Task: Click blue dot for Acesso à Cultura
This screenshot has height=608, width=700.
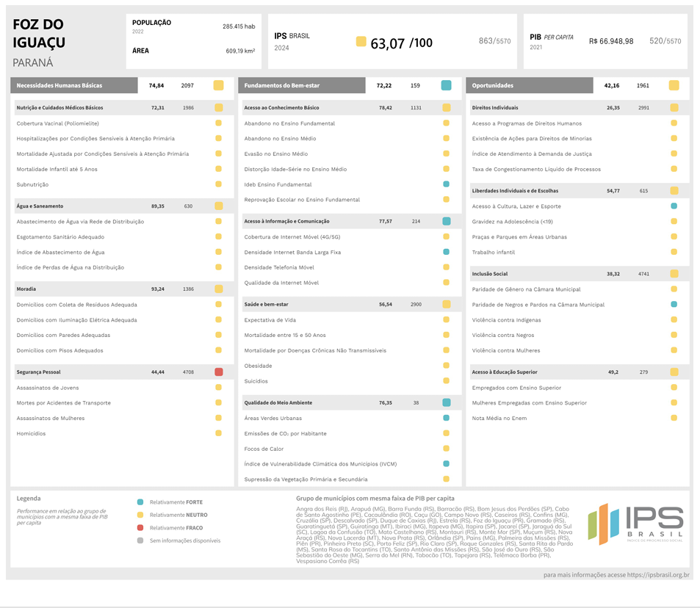Action: point(674,206)
